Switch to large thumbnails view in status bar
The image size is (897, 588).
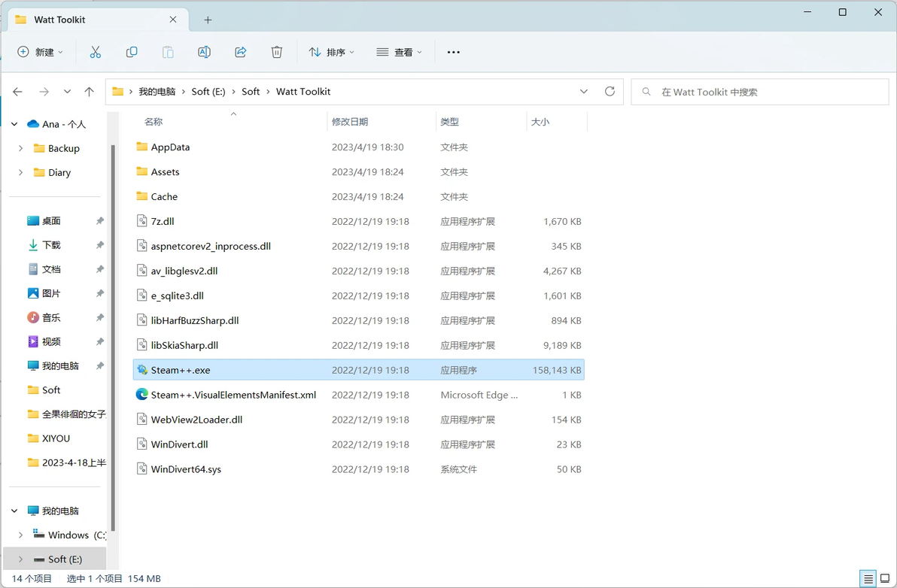click(885, 579)
